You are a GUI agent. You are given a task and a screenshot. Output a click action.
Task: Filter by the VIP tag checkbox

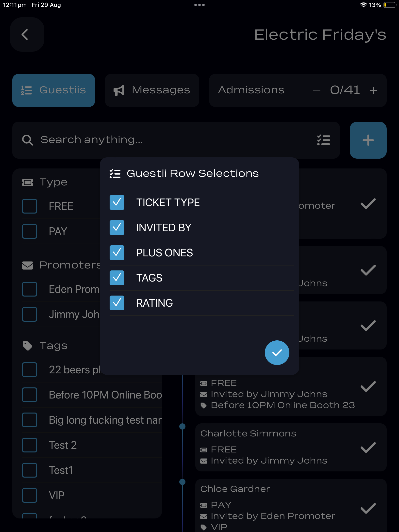click(x=30, y=495)
